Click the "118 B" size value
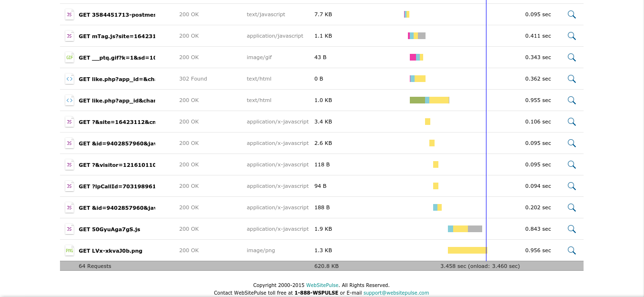This screenshot has width=644, height=297. (x=322, y=164)
